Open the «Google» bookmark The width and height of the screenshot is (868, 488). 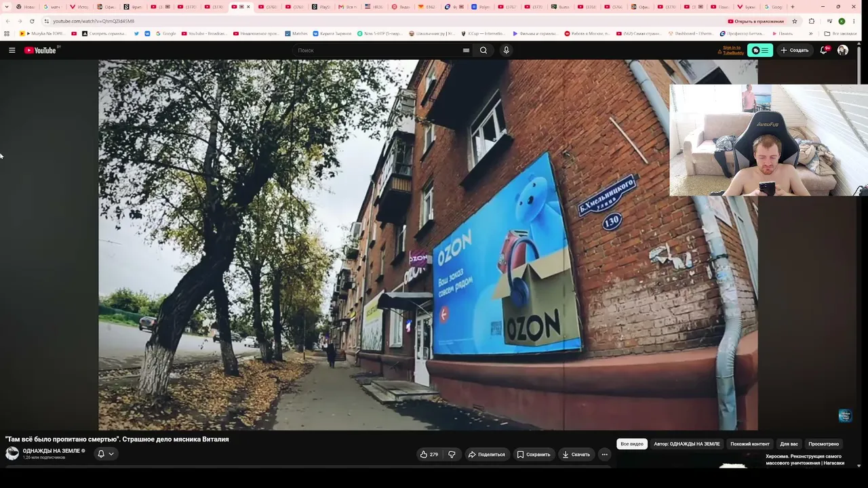(x=165, y=33)
